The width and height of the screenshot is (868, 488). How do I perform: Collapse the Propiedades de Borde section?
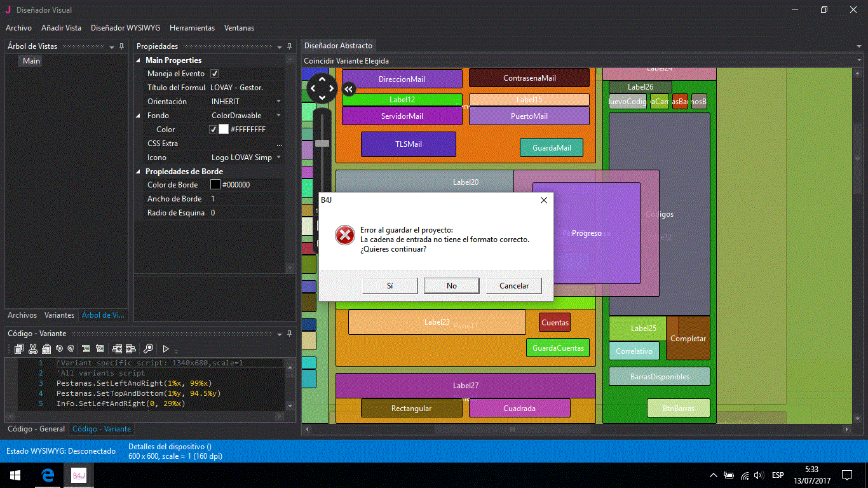pyautogui.click(x=139, y=172)
